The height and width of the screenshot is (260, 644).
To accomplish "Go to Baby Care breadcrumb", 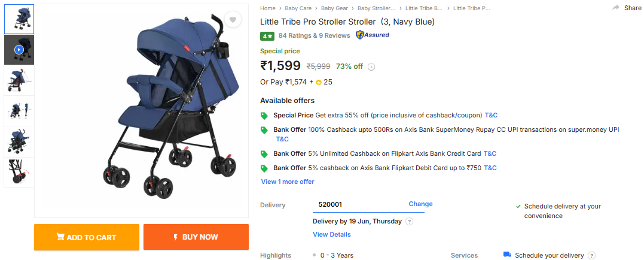I will (x=298, y=8).
